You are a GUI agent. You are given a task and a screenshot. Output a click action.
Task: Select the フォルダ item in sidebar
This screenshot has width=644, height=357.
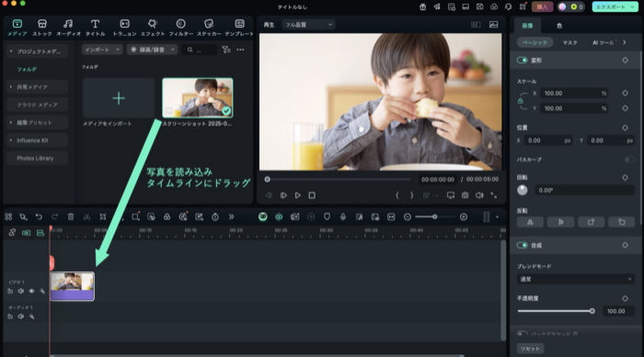[27, 69]
